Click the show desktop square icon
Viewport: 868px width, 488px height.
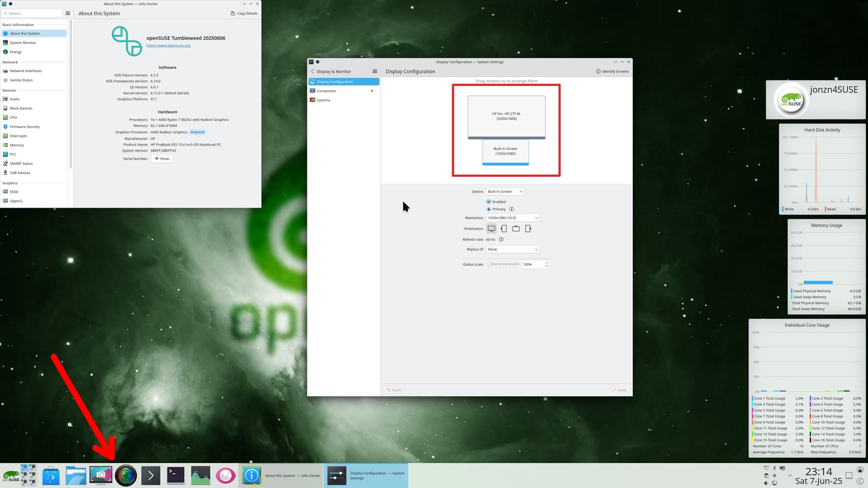tap(849, 475)
